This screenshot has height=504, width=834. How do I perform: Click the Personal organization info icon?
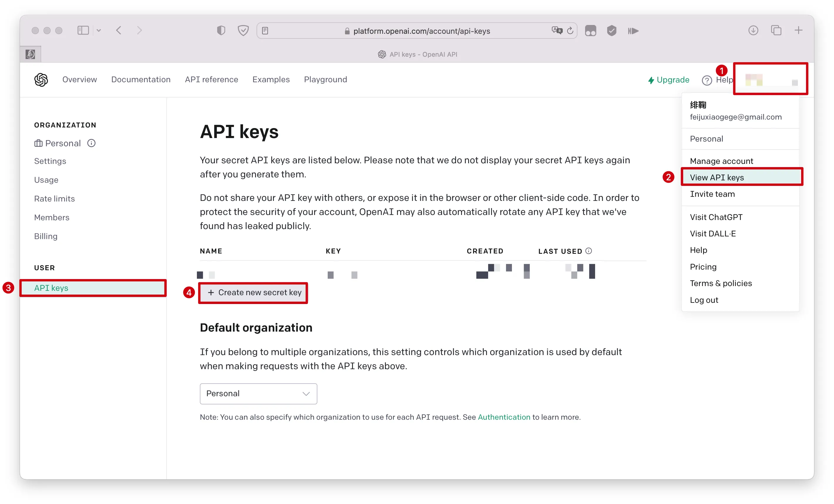pyautogui.click(x=91, y=143)
